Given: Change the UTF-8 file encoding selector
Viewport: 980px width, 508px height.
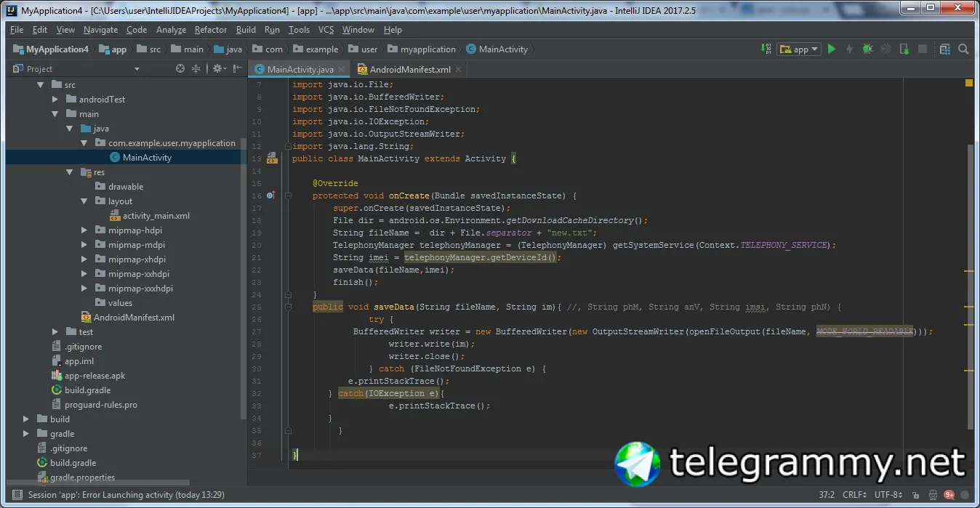Looking at the screenshot, I should pyautogui.click(x=888, y=495).
